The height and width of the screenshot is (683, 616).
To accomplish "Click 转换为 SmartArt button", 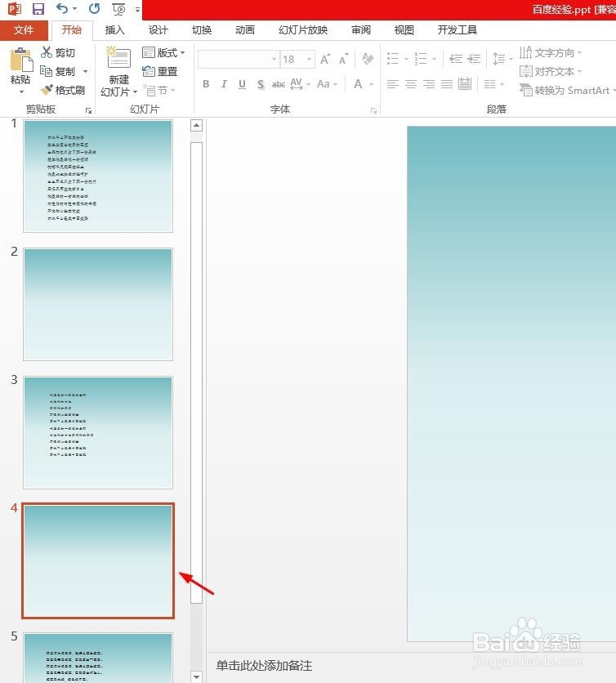I will pos(567,90).
